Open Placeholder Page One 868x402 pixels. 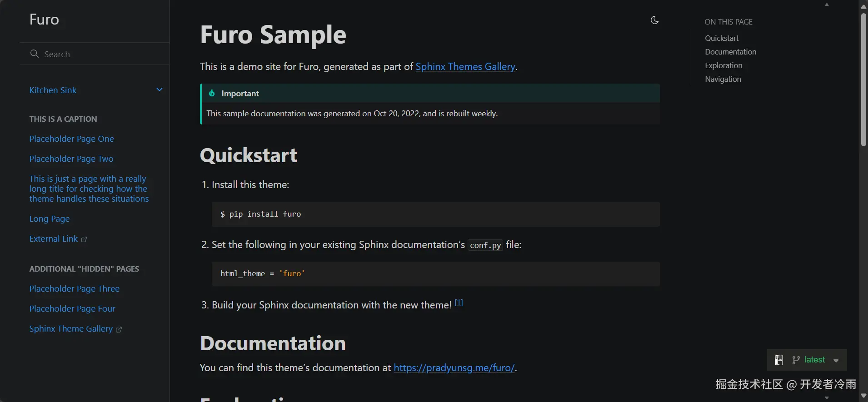(71, 139)
